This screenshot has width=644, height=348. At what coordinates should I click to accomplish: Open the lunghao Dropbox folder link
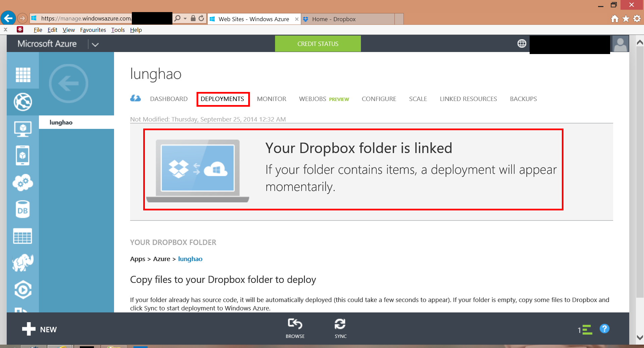[190, 259]
